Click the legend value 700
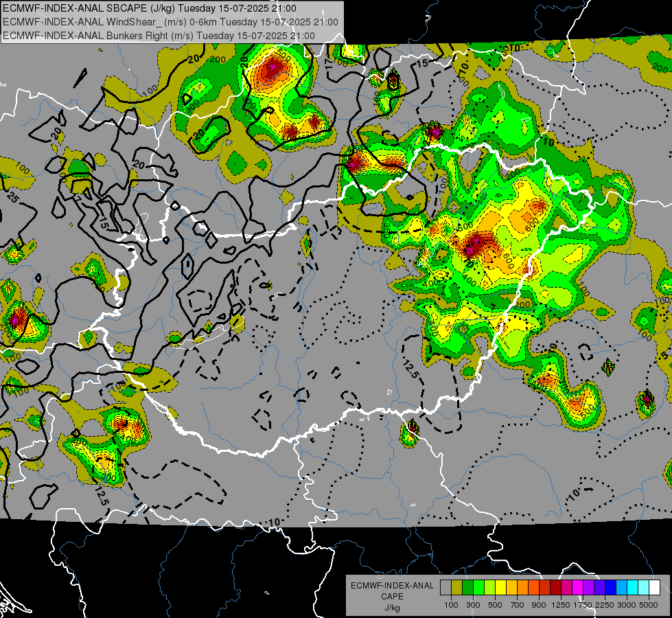This screenshot has width=672, height=618. point(518,605)
